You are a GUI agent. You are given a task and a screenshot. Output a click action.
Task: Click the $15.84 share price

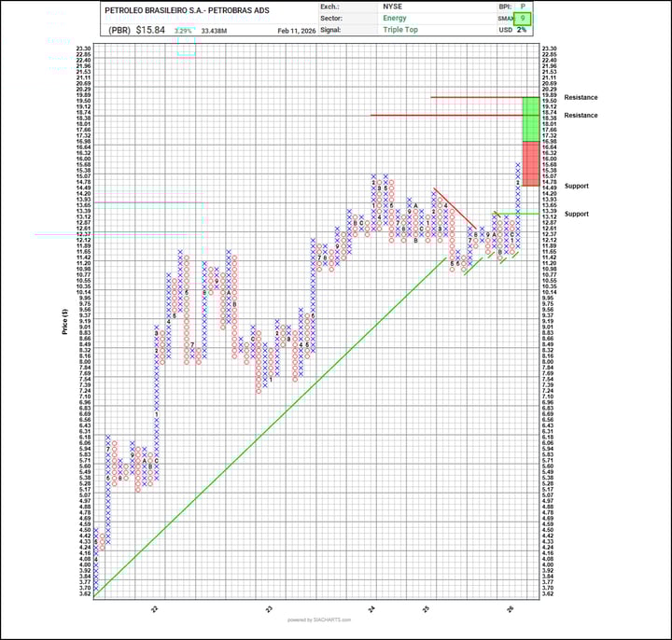[x=150, y=30]
